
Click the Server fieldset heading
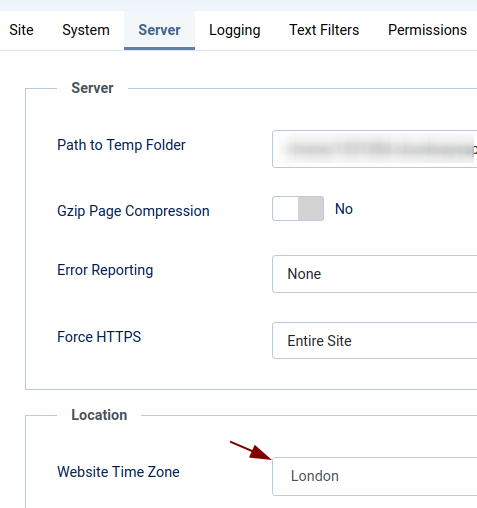pos(92,88)
